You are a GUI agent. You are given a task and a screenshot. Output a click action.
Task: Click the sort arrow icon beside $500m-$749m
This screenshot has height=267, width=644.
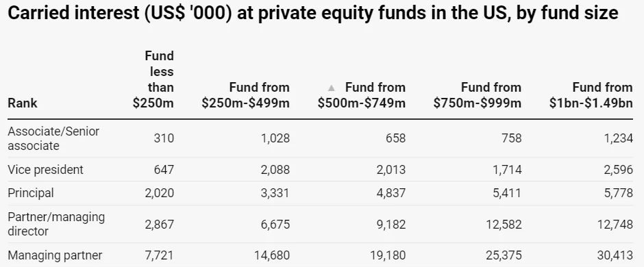coord(332,88)
